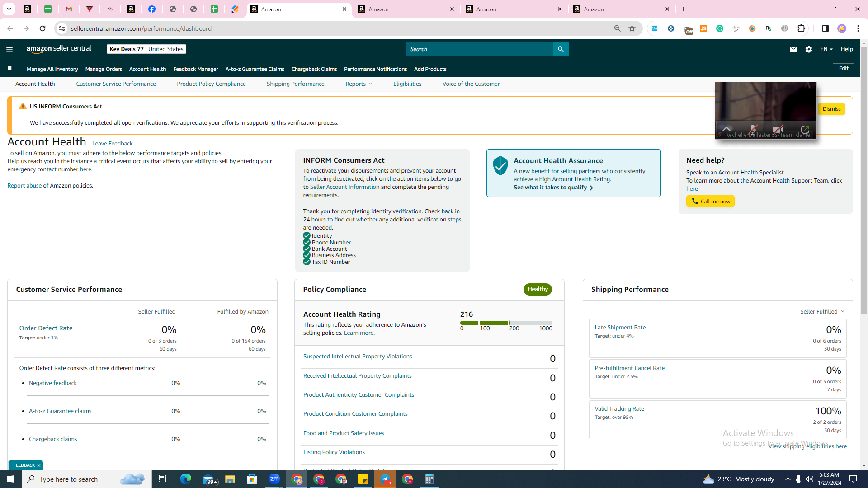This screenshot has height=488, width=868.
Task: Select the Account Health sub-tab
Action: [35, 84]
